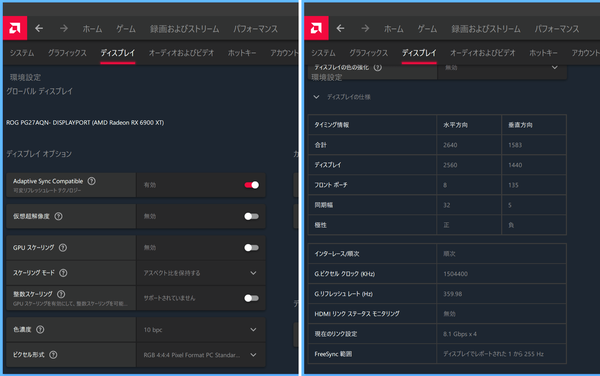Open the ピクセル形式 RGB 4:4:4 dropdown
The height and width of the screenshot is (376, 600).
(x=201, y=355)
